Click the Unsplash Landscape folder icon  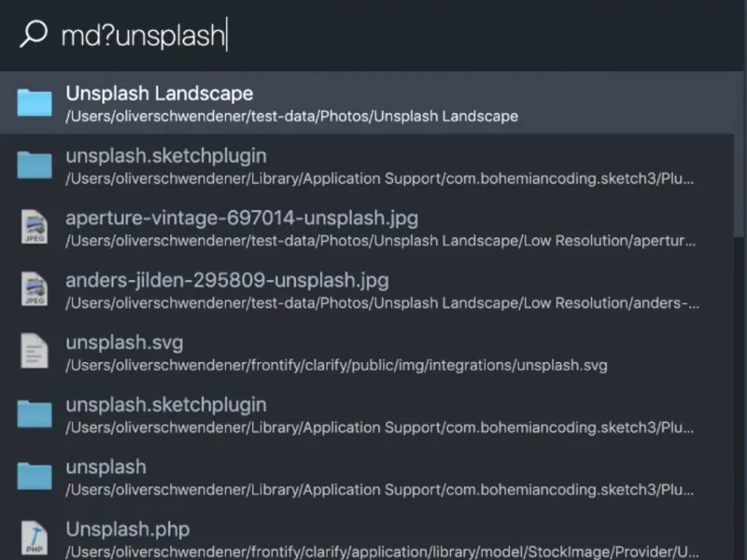pyautogui.click(x=35, y=102)
